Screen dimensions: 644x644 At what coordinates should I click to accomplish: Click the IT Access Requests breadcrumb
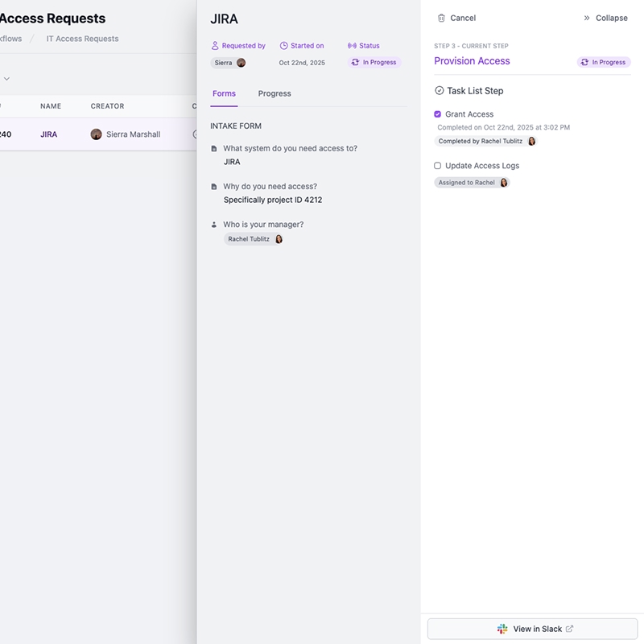click(82, 39)
